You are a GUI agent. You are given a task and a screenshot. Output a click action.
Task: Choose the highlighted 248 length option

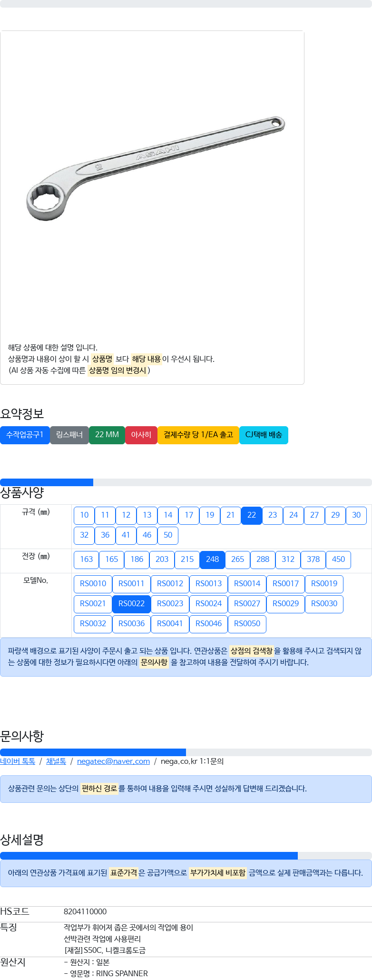point(212,560)
